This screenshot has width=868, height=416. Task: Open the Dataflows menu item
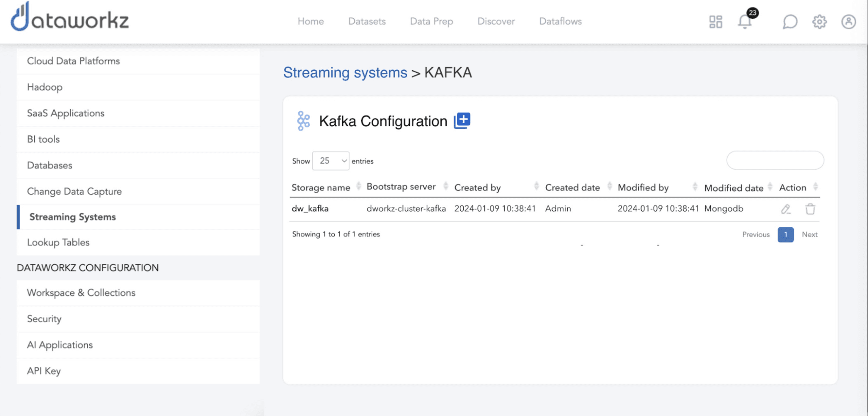tap(560, 21)
